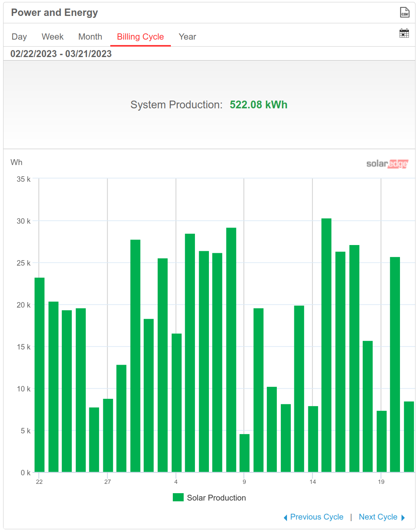
Task: Click the right arrow beside Next Cycle
Action: pos(403,518)
